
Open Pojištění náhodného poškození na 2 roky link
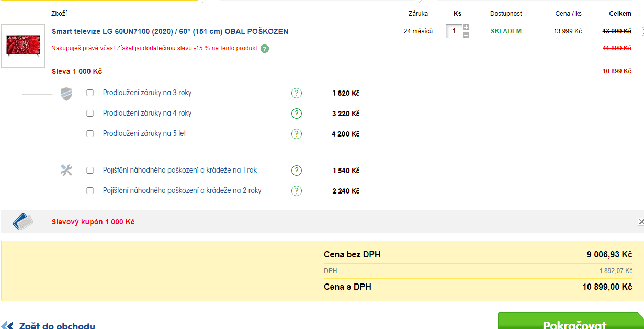click(182, 190)
